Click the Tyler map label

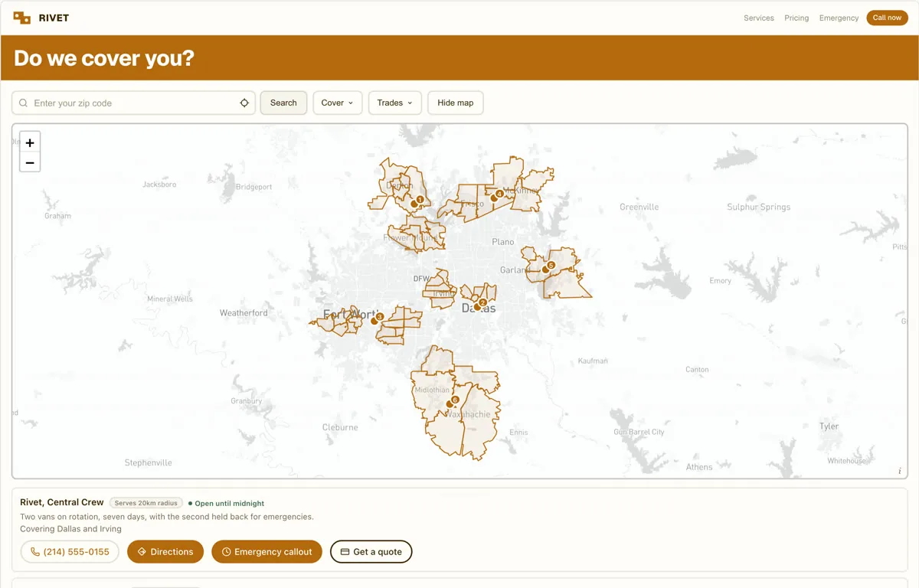(x=829, y=426)
